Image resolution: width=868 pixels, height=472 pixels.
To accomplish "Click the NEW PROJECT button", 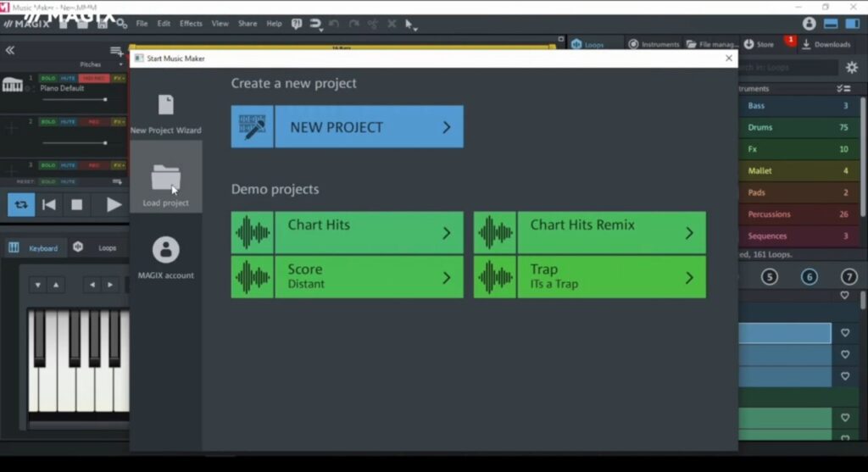I will (347, 127).
